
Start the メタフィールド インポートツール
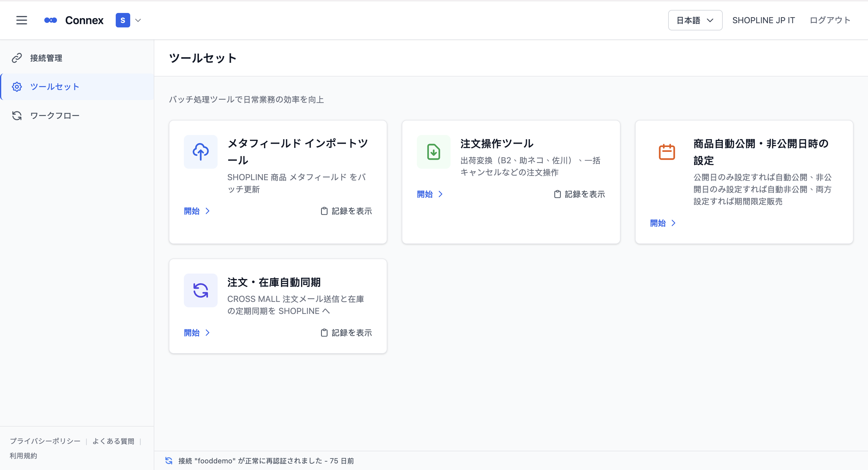tap(197, 211)
